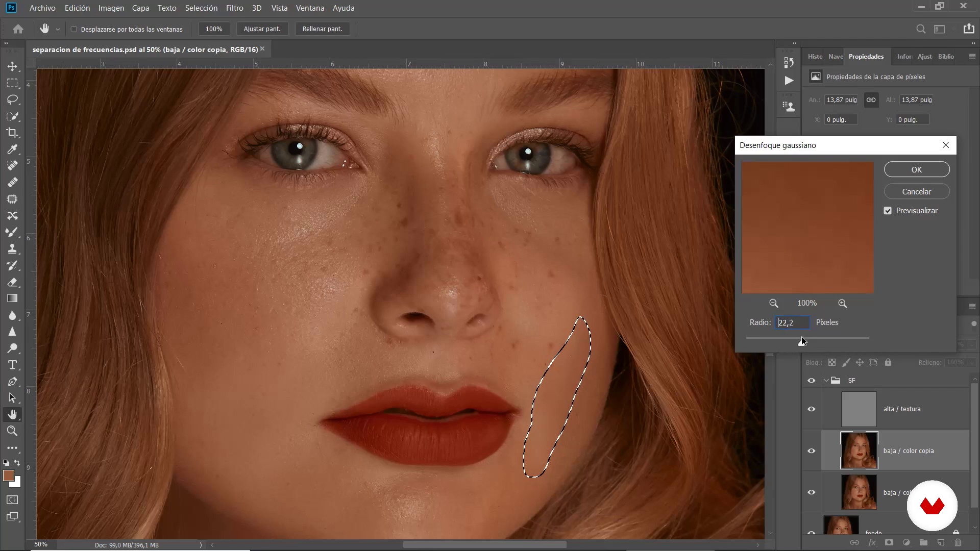Hide the alta / textura layer
980x551 pixels.
click(x=811, y=409)
